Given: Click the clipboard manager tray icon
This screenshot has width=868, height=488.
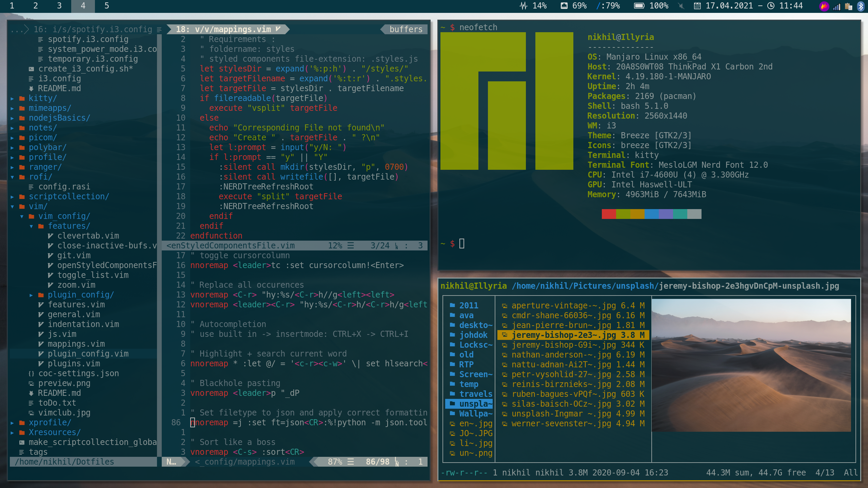Looking at the screenshot, I should pos(849,6).
